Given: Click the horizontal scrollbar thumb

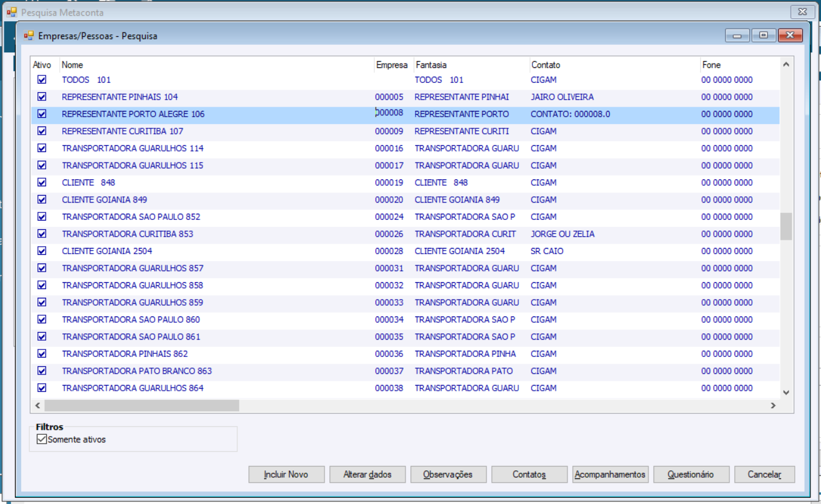Looking at the screenshot, I should (x=141, y=406).
